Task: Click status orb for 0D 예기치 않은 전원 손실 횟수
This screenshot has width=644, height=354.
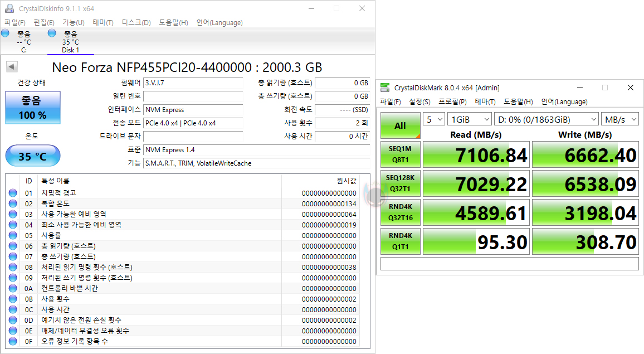Action: (x=13, y=320)
